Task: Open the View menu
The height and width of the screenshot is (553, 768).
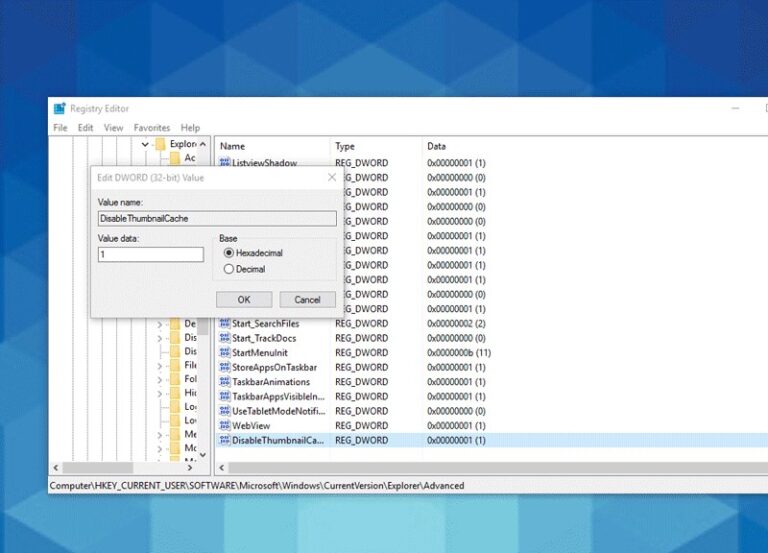Action: [x=113, y=128]
